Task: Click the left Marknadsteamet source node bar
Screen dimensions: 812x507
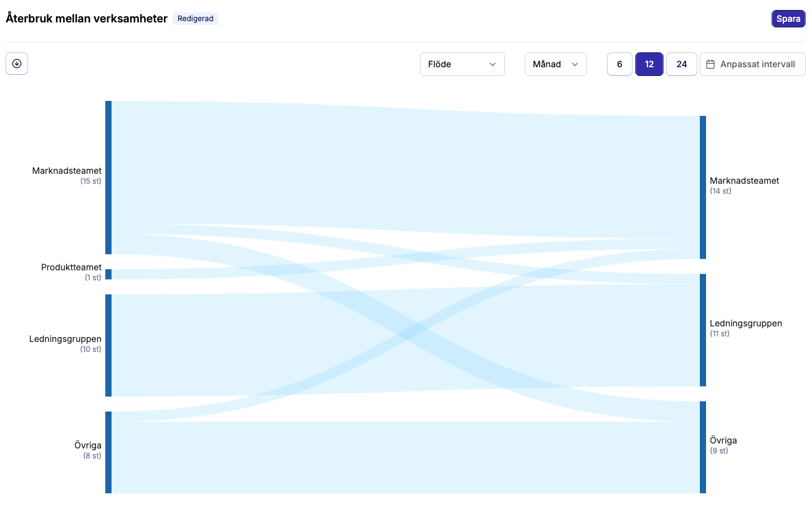Action: (108, 178)
